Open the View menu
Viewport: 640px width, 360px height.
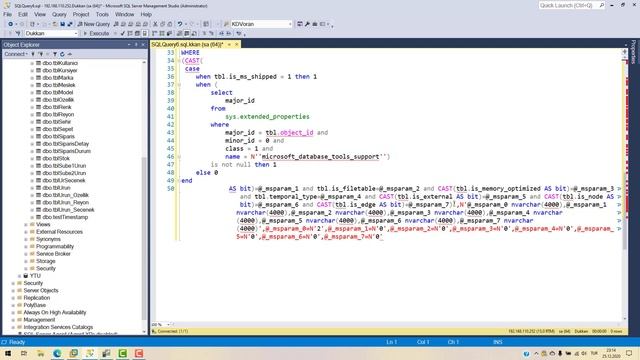pos(40,14)
